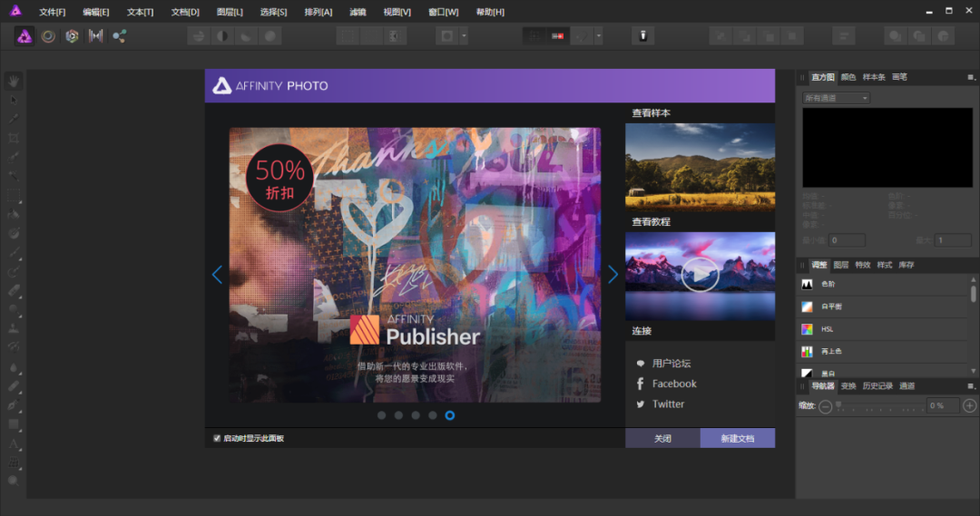Switch to the Swatches (样本条) tab
The width and height of the screenshot is (980, 516).
(874, 77)
